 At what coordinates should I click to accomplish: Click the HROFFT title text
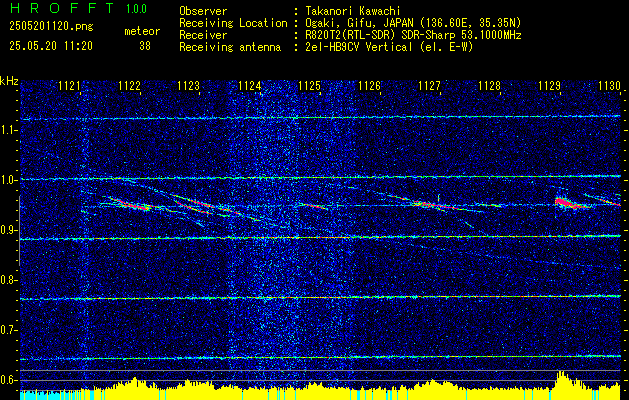tap(63, 8)
